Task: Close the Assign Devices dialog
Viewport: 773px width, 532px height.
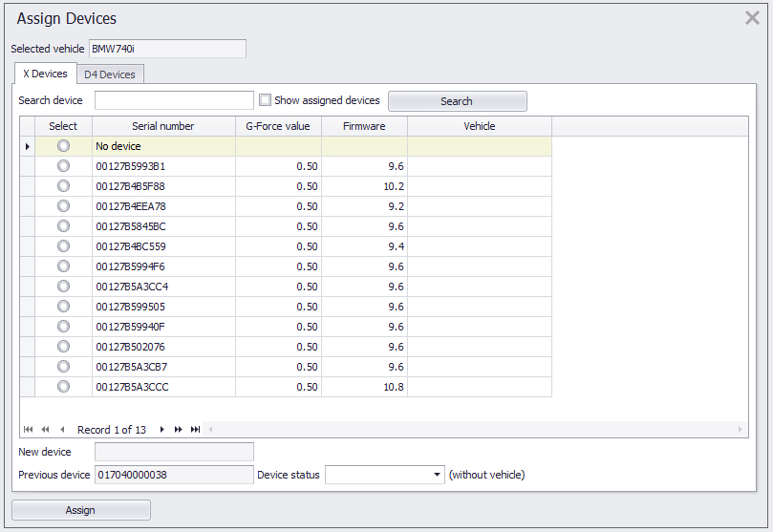Action: pos(752,18)
